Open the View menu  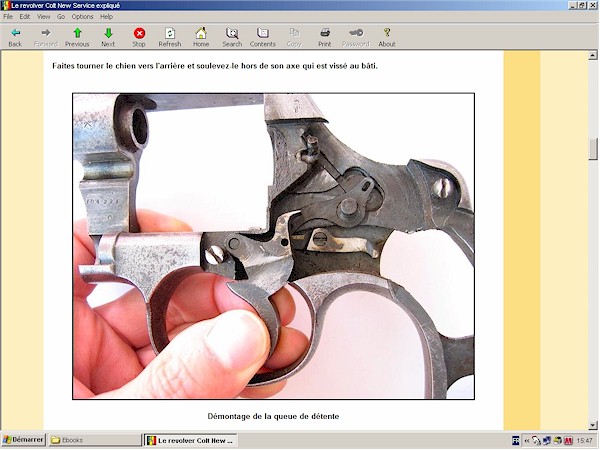pyautogui.click(x=43, y=17)
